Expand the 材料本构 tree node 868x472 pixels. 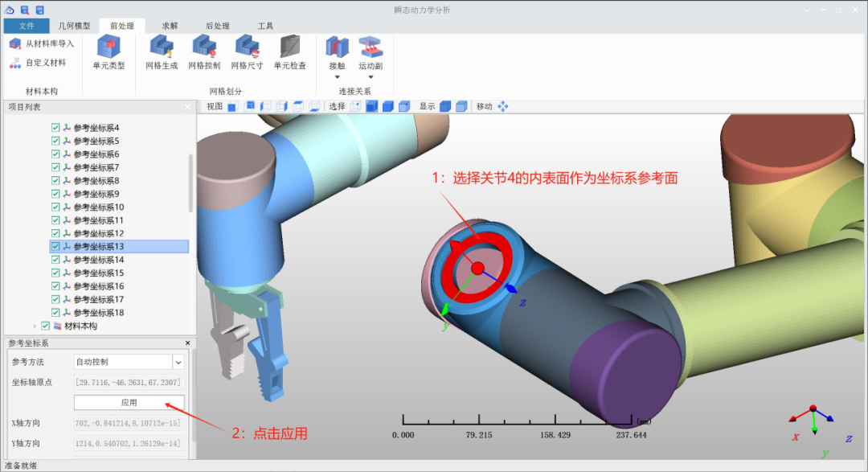point(35,326)
